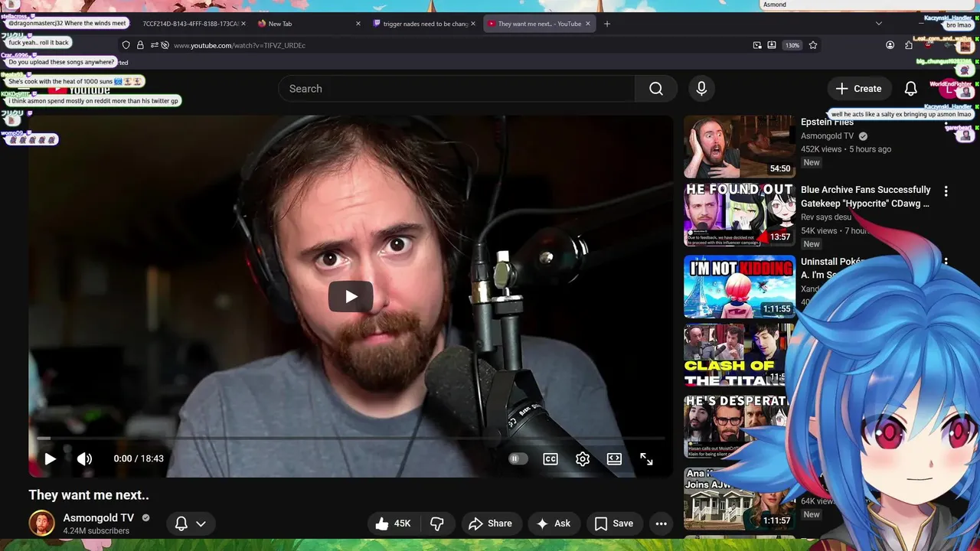Play the video from the control bar
Screen dimensions: 980x551
coord(50,458)
